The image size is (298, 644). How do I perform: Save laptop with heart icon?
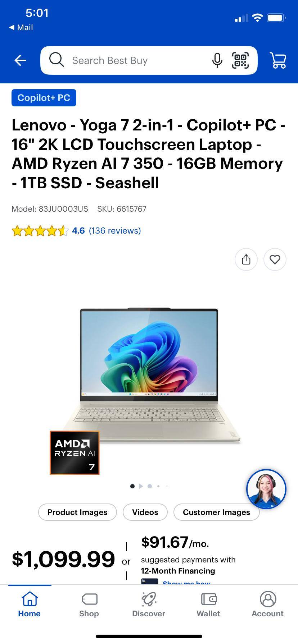(x=275, y=259)
